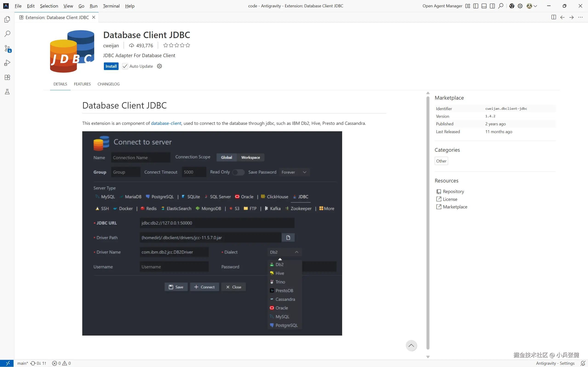Screen dimensions: 588x367
Task: Toggle the Auto Update checkbox
Action: pos(125,66)
